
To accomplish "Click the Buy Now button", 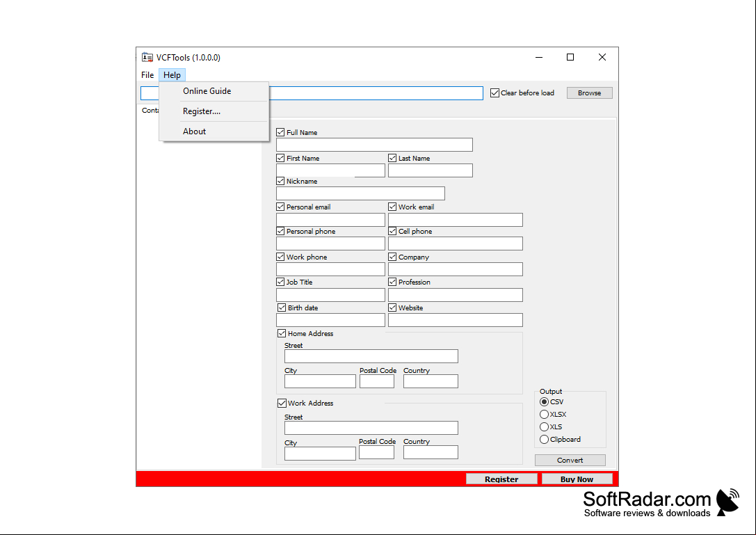I will pyautogui.click(x=577, y=479).
